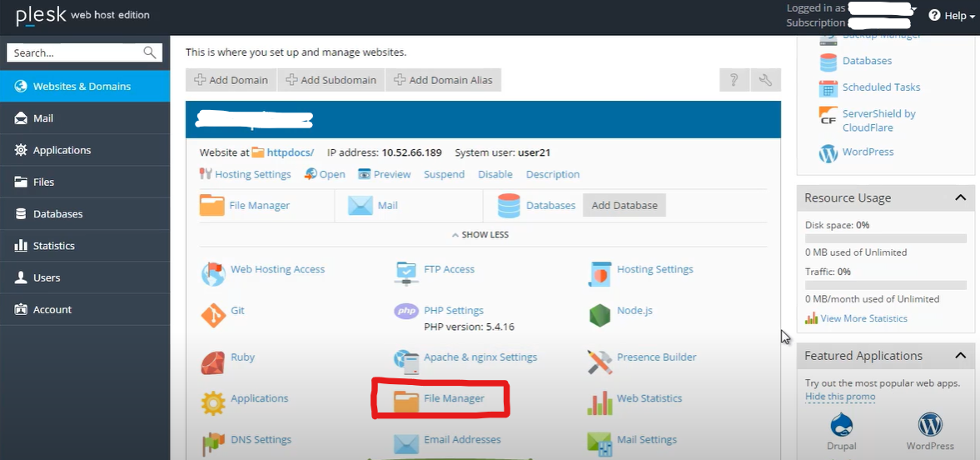
Task: Open Account in left sidebar
Action: pyautogui.click(x=85, y=310)
